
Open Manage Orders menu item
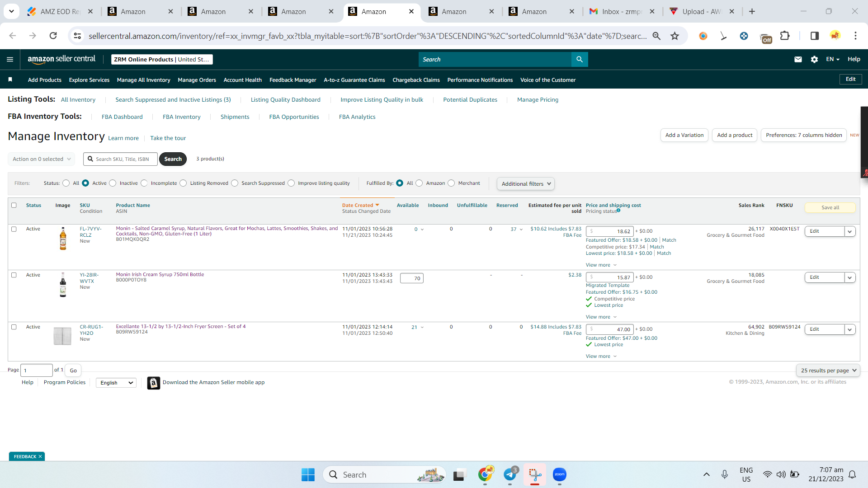(197, 80)
